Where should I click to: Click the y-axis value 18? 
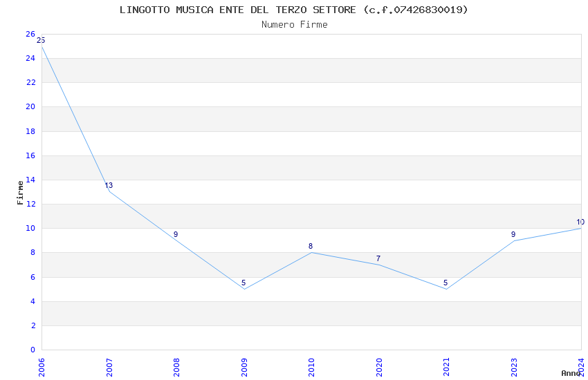tap(30, 131)
